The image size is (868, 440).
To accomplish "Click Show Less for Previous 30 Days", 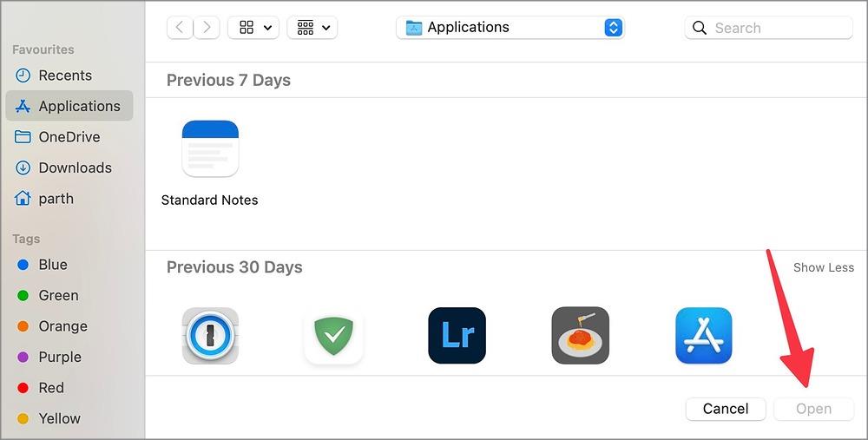I will pos(823,268).
